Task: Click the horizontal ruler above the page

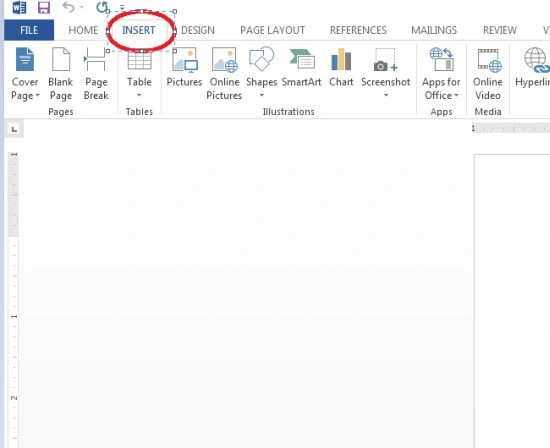Action: click(x=511, y=129)
